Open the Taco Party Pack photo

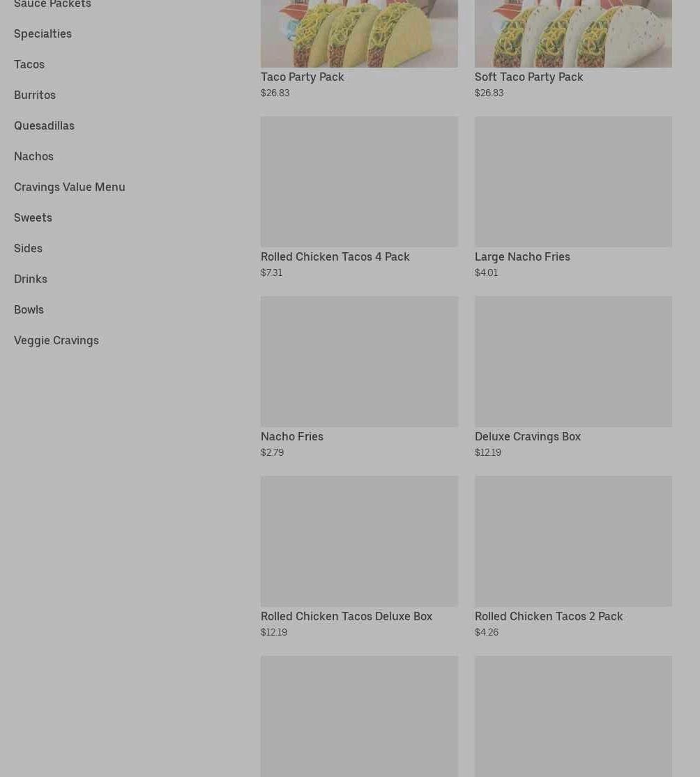coord(360,33)
